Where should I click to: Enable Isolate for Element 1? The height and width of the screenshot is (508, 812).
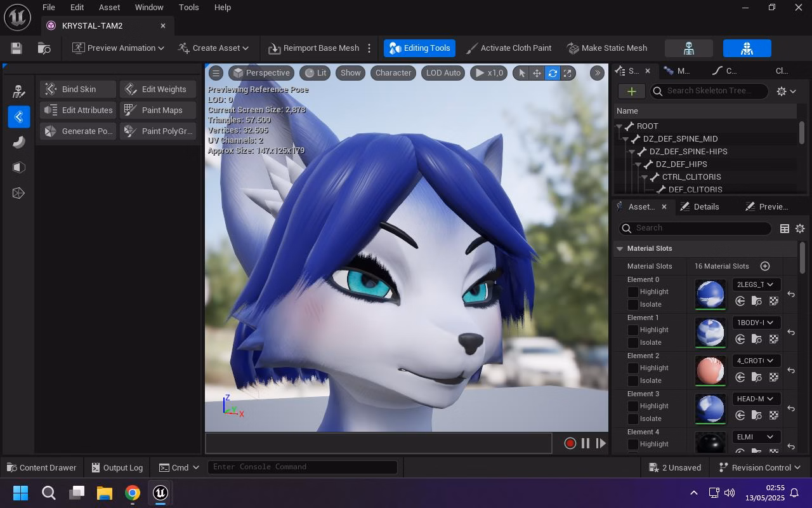point(633,343)
